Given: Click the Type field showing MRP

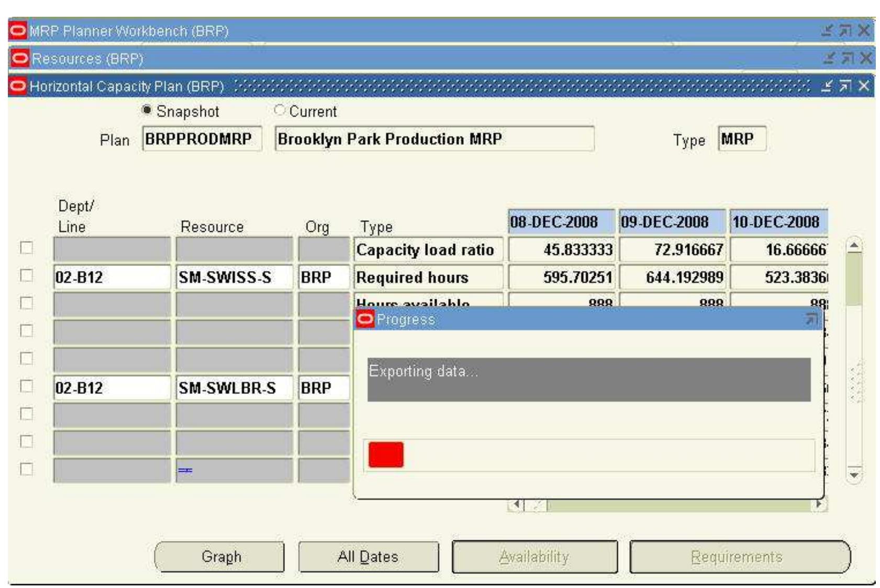Looking at the screenshot, I should pyautogui.click(x=742, y=139).
